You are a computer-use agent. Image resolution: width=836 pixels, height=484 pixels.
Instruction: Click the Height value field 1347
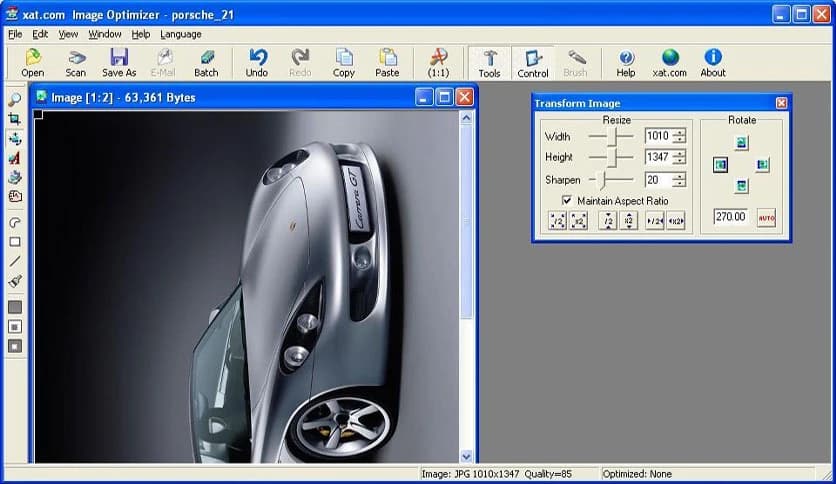pos(658,157)
